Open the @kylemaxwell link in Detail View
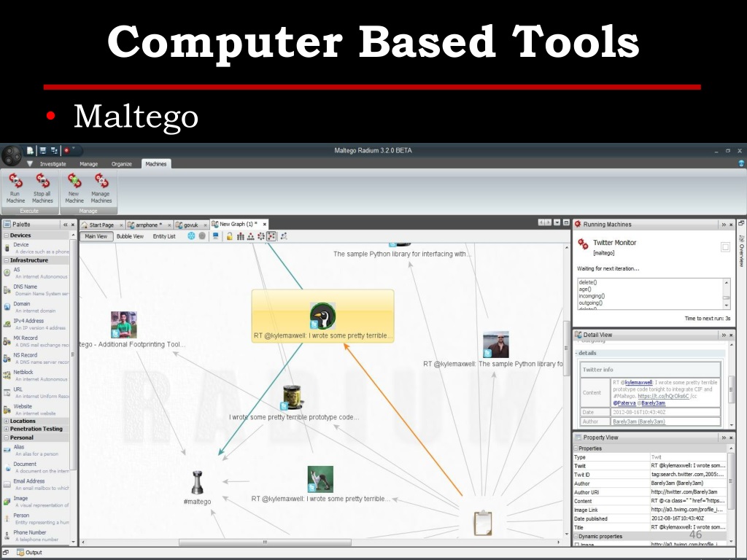This screenshot has height=560, width=747. [x=638, y=382]
